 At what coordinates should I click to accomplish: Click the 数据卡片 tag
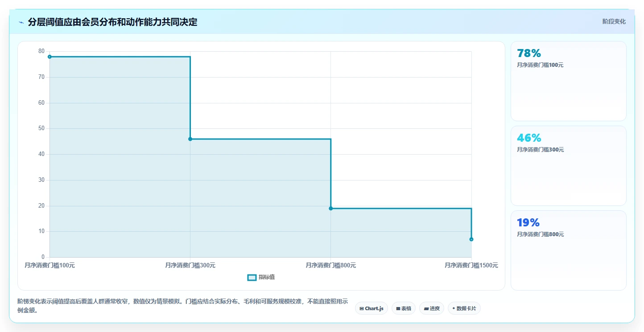[464, 308]
